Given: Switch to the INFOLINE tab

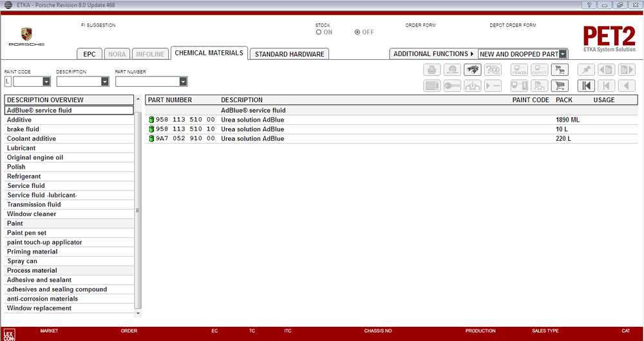Looking at the screenshot, I should [x=150, y=54].
